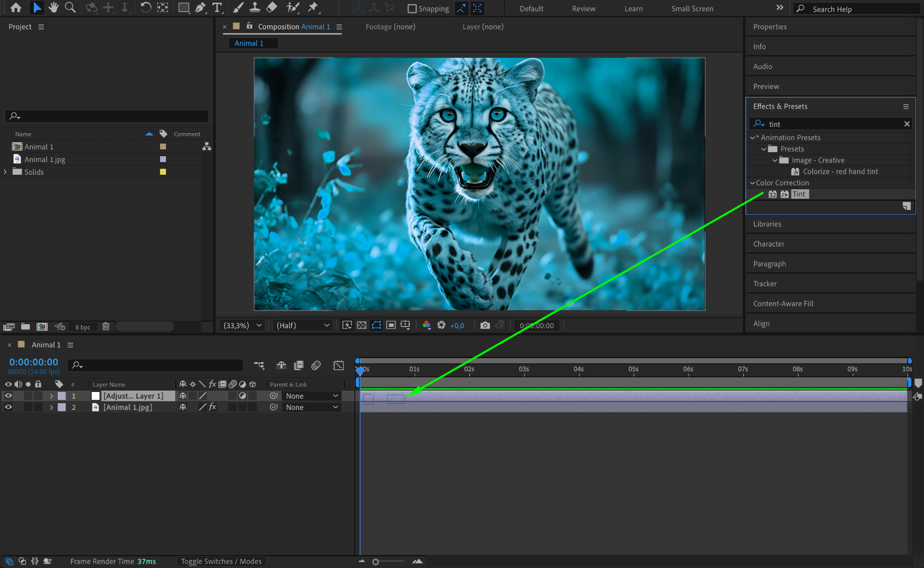The width and height of the screenshot is (924, 568).
Task: Clear the tint search in Effects & Presets
Action: click(x=907, y=124)
